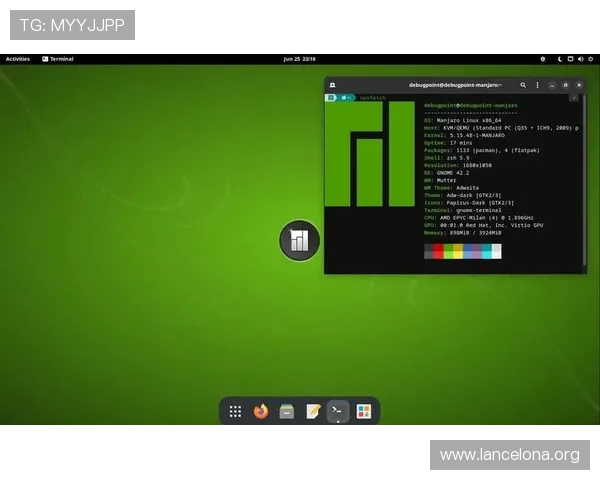Click the Terminal icon in dock
The image size is (600, 480).
pos(338,411)
